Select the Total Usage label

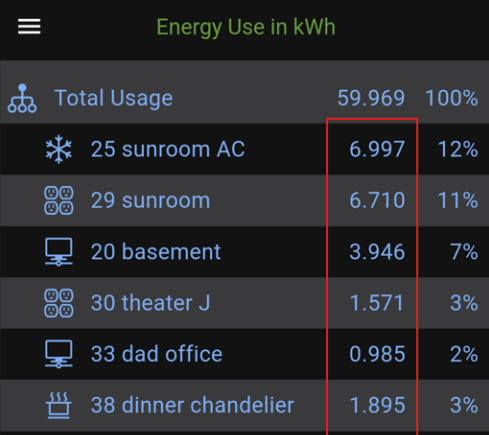point(114,98)
